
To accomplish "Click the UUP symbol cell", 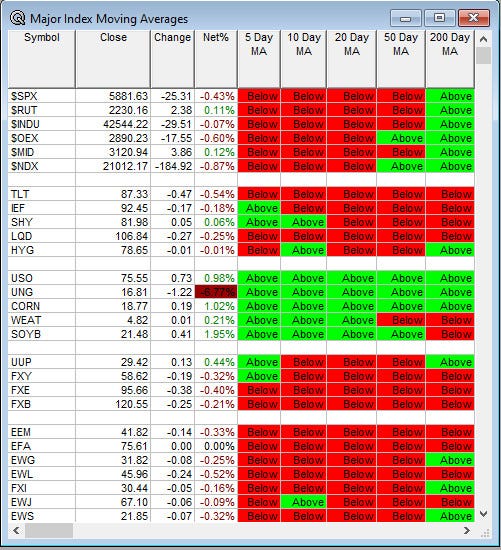I will (42, 362).
